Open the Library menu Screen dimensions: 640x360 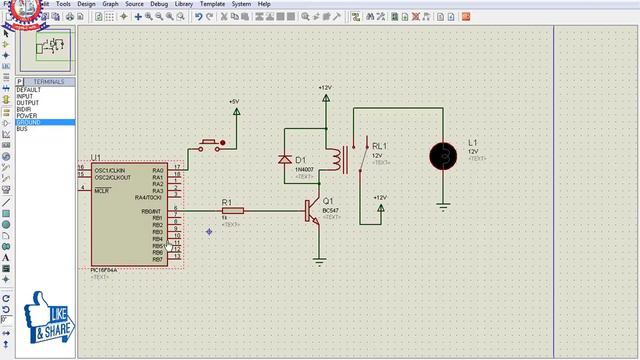[x=184, y=4]
